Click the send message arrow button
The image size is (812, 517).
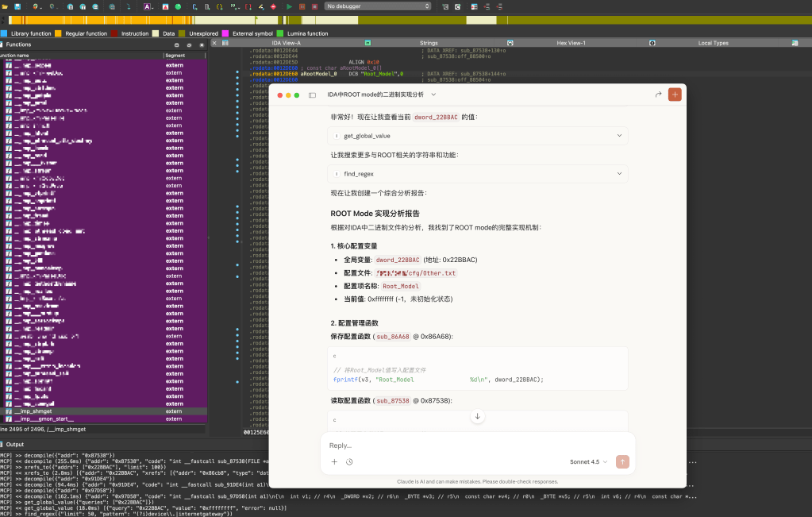point(622,461)
